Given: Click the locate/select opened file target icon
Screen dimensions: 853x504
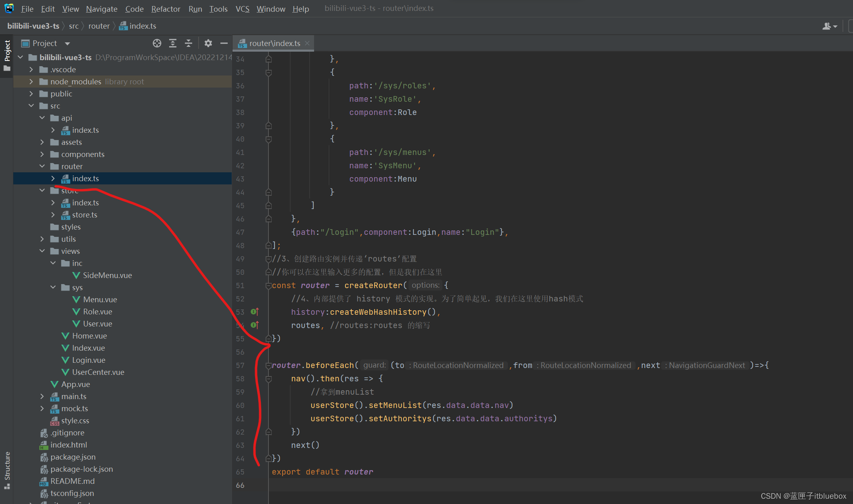Looking at the screenshot, I should coord(157,43).
